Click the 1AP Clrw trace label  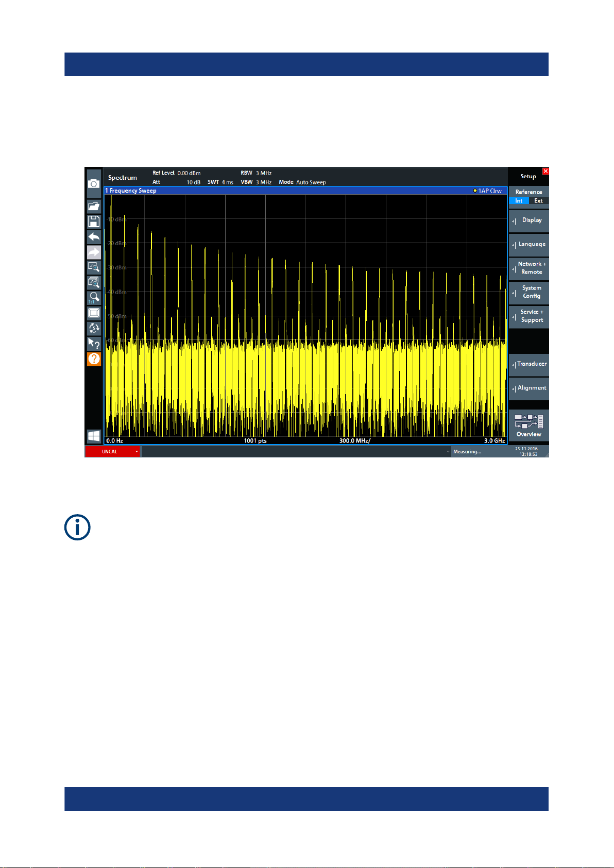[490, 191]
